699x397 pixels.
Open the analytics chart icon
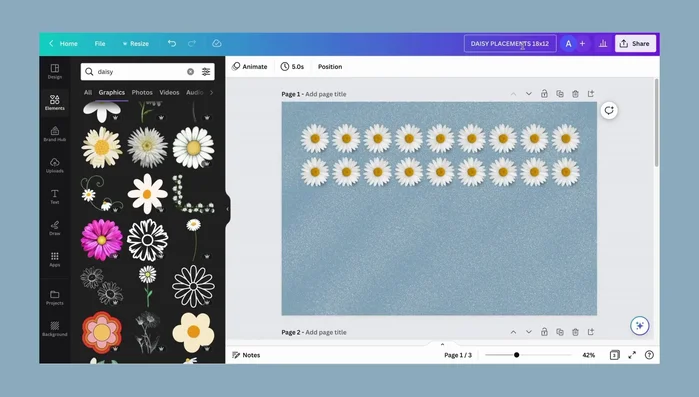click(603, 43)
